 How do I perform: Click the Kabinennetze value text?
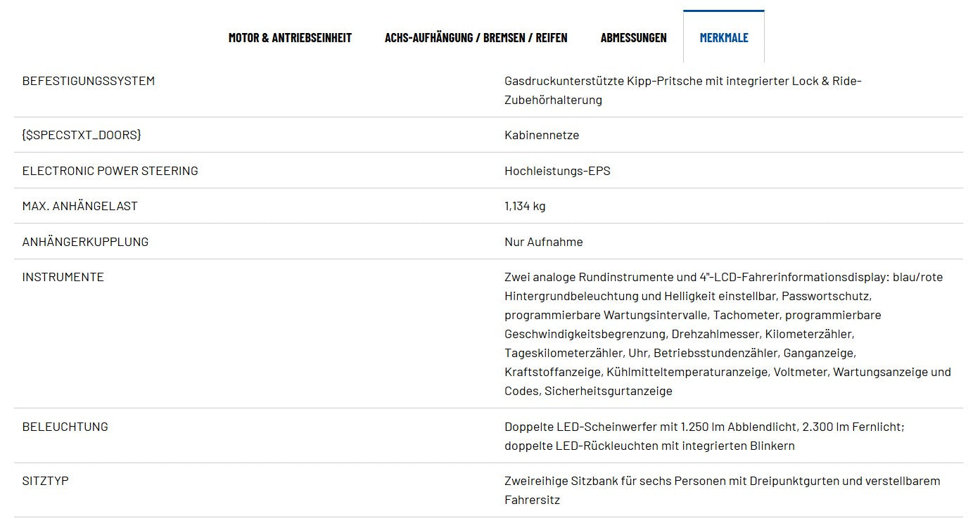coord(542,135)
